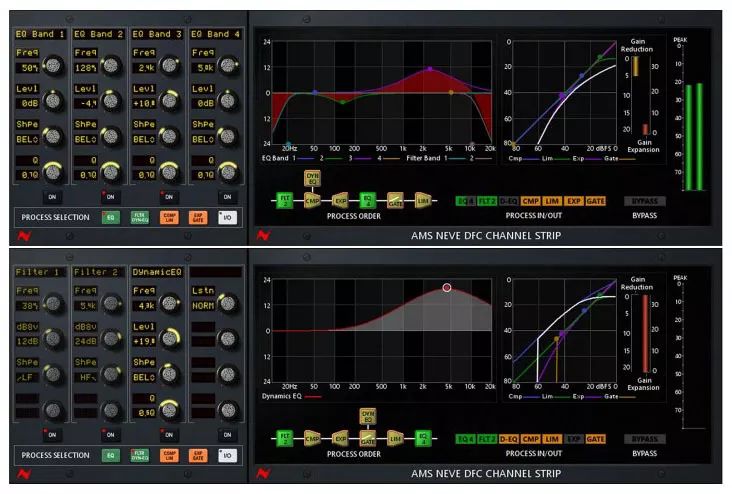Grab the orange EQ Band 4 node on the EQ curve
Screen dimensions: 732x494
451,93
